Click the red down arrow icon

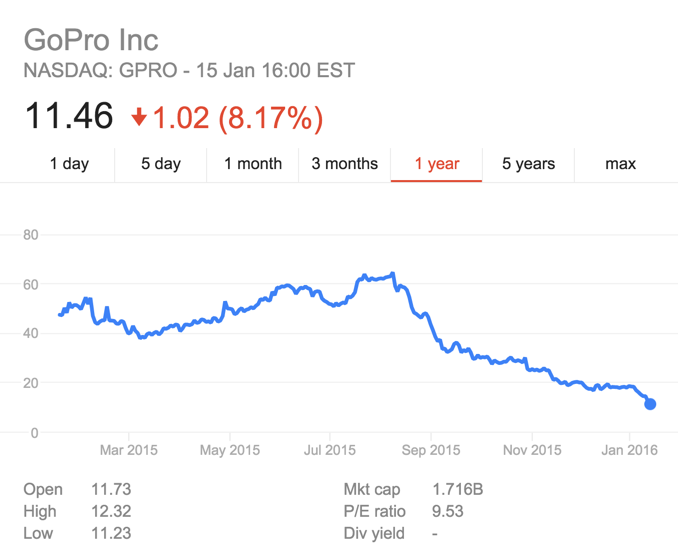(139, 118)
